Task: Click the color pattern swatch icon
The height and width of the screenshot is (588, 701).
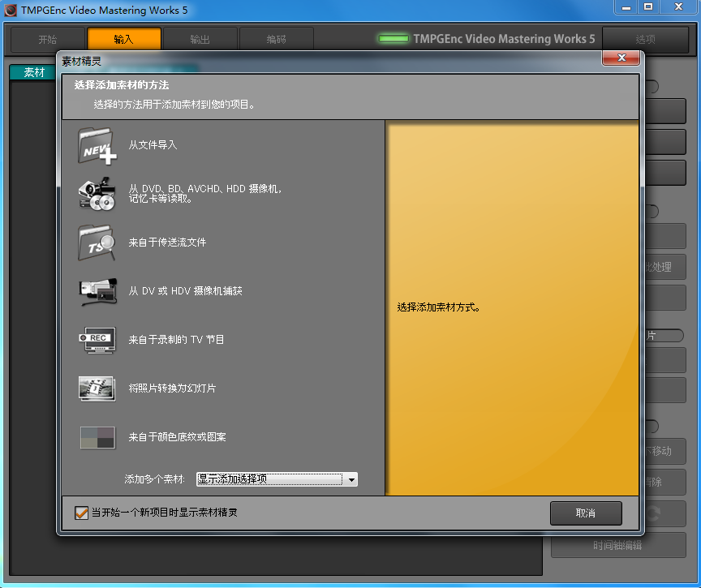Action: [97, 437]
